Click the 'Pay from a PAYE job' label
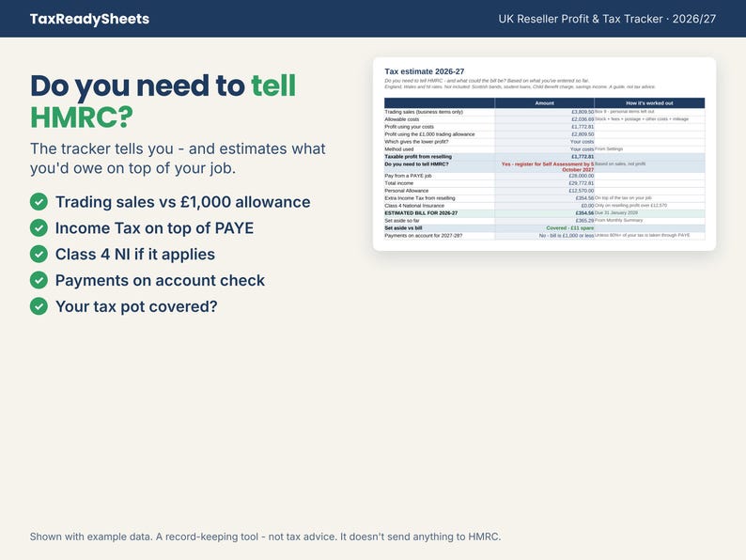746x560 pixels. 408,176
